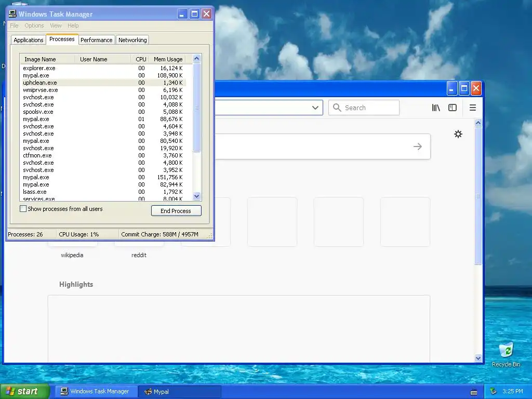This screenshot has height=399, width=532.
Task: Click the Task Manager title bar icon
Action: [12, 14]
